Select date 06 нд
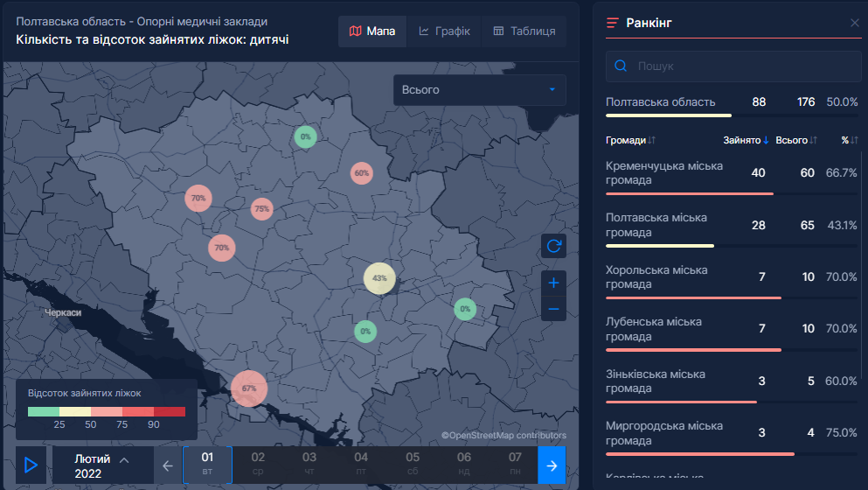This screenshot has height=490, width=868. coord(464,465)
